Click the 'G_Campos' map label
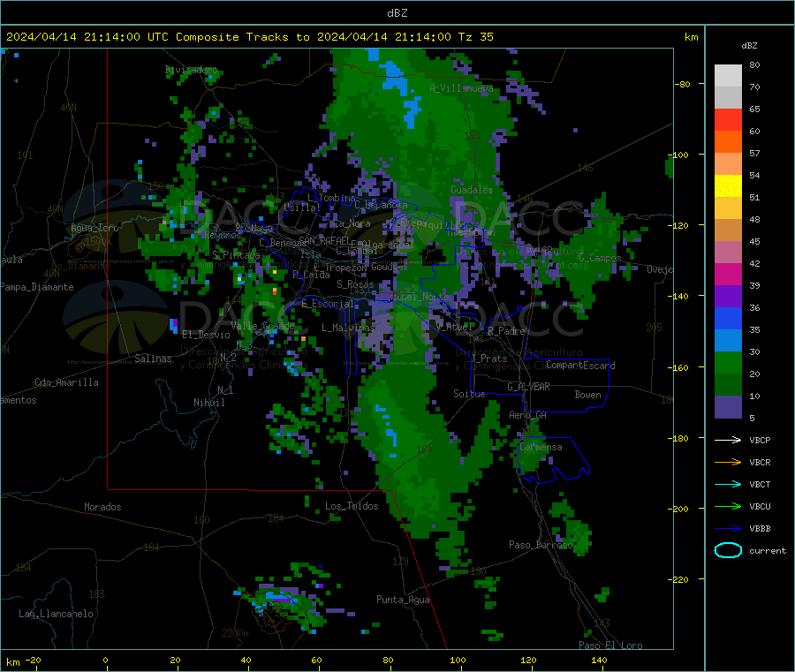 (600, 258)
